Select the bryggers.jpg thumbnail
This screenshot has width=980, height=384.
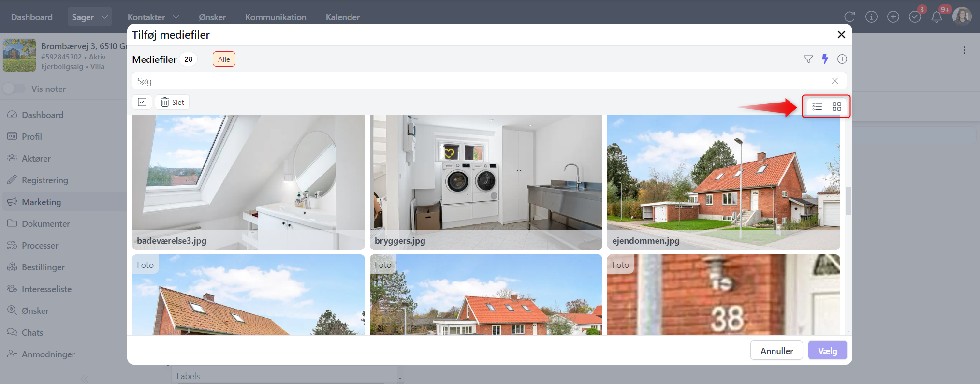click(x=486, y=182)
